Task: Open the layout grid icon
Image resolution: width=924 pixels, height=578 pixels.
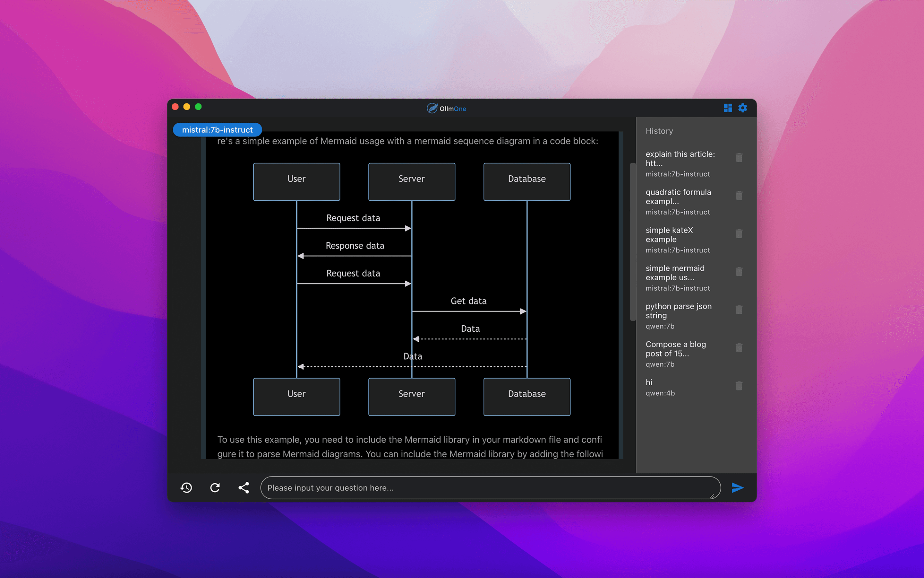Action: pos(728,108)
